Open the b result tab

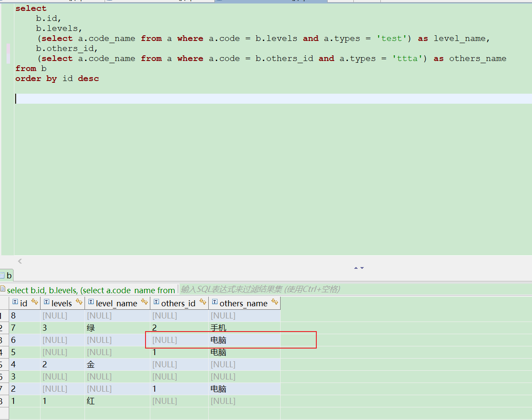7,276
